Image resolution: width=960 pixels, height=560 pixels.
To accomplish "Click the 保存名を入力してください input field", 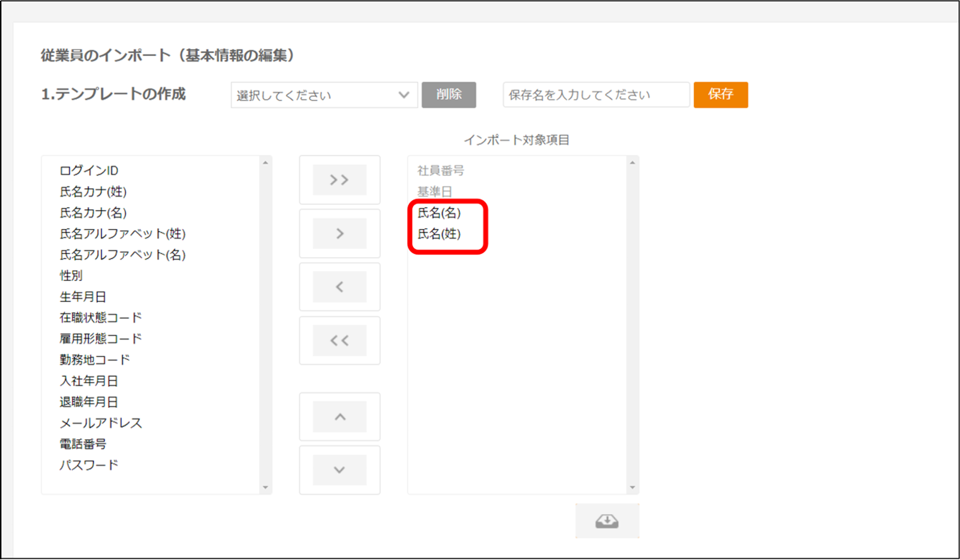I will pos(596,95).
